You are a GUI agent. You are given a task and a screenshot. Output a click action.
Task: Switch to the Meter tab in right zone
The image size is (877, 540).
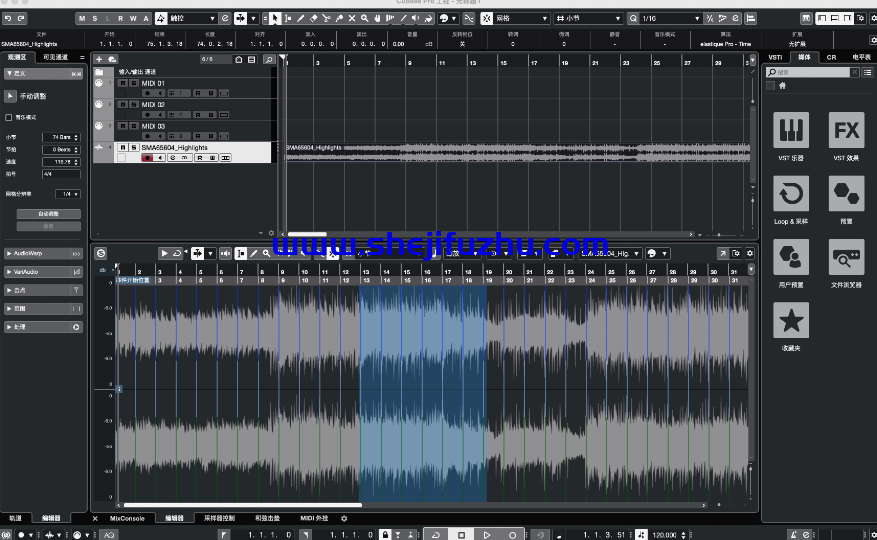point(861,57)
